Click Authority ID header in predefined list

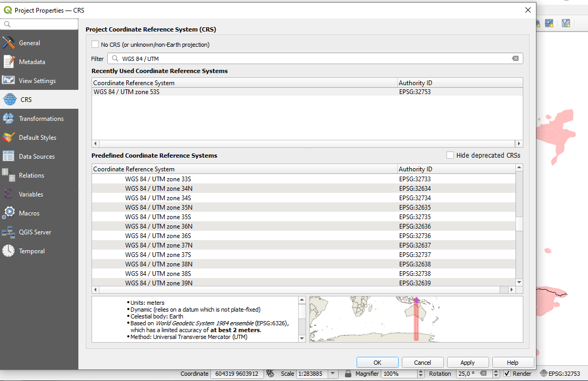[x=457, y=169]
